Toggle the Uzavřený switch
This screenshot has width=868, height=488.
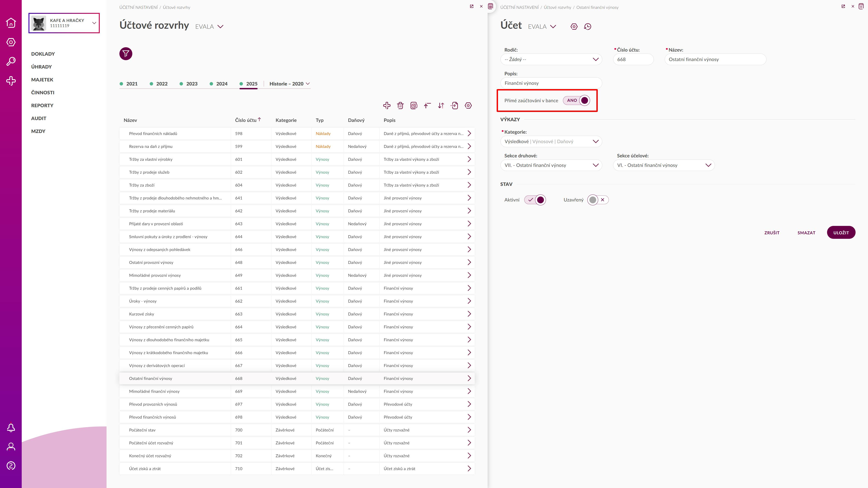[598, 200]
